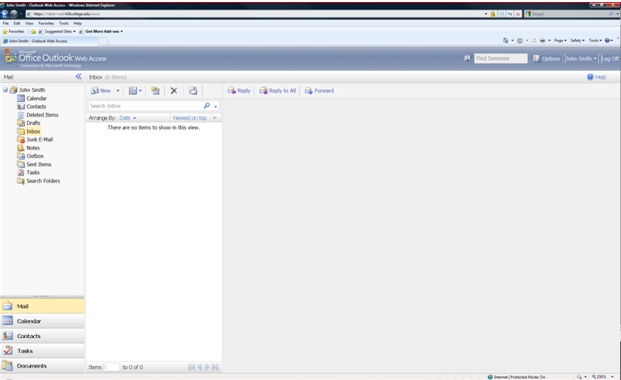Viewport: 621px width, 380px height.
Task: Click the move to folder icon
Action: point(155,91)
